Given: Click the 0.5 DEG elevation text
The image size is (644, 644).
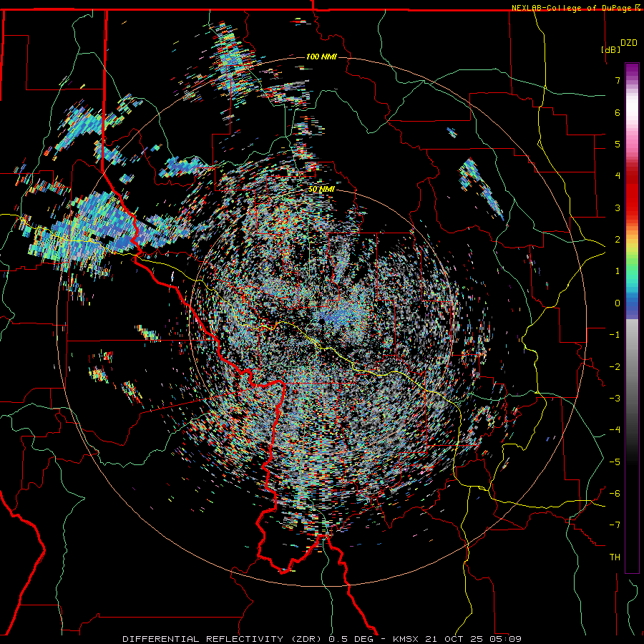Looking at the screenshot, I should click(351, 639).
